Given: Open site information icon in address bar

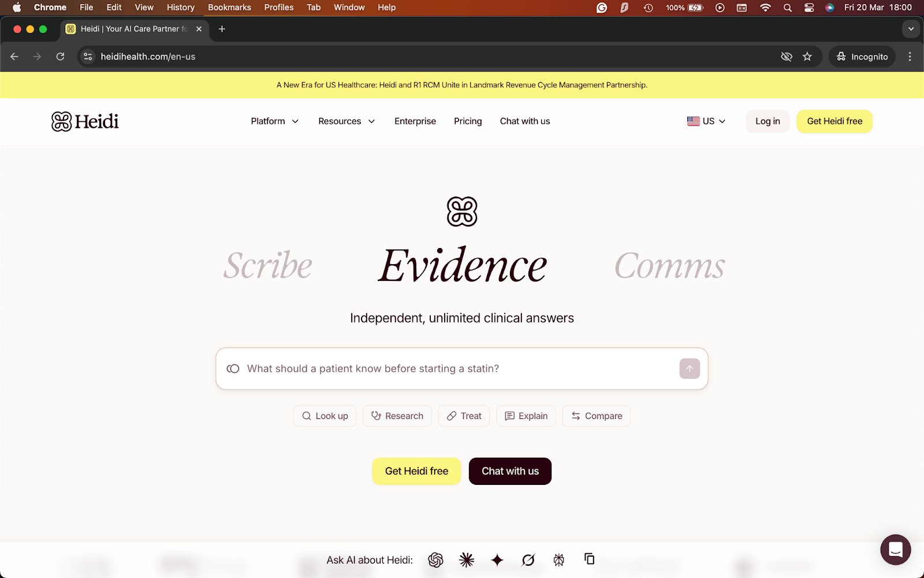Looking at the screenshot, I should click(88, 57).
